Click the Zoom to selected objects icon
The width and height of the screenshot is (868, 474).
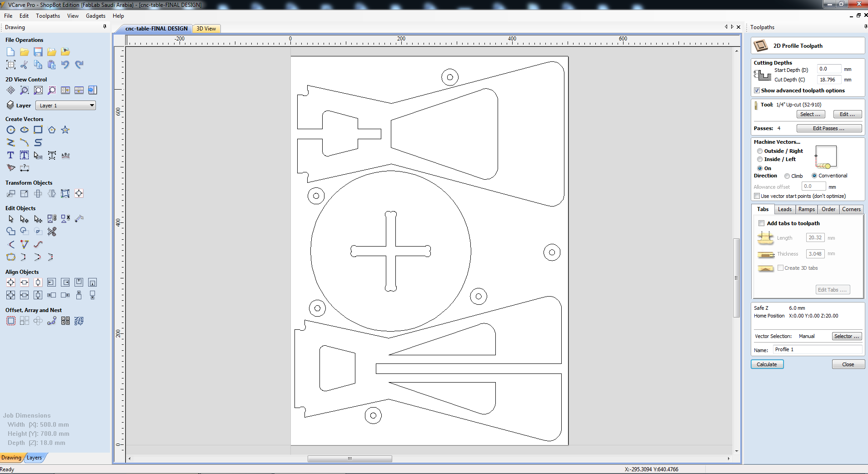click(52, 90)
